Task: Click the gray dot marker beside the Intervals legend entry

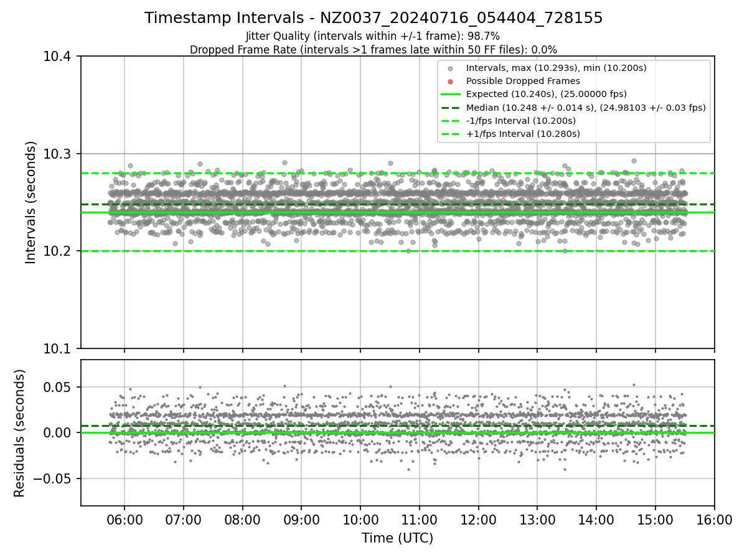Action: pos(451,68)
